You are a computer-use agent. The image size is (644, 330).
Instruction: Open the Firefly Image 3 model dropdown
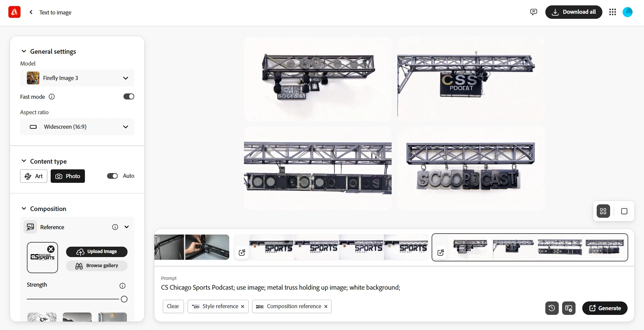pyautogui.click(x=77, y=78)
